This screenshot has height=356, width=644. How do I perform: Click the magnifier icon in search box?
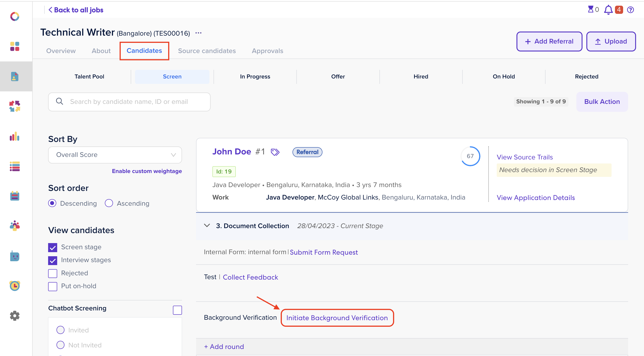pyautogui.click(x=59, y=101)
